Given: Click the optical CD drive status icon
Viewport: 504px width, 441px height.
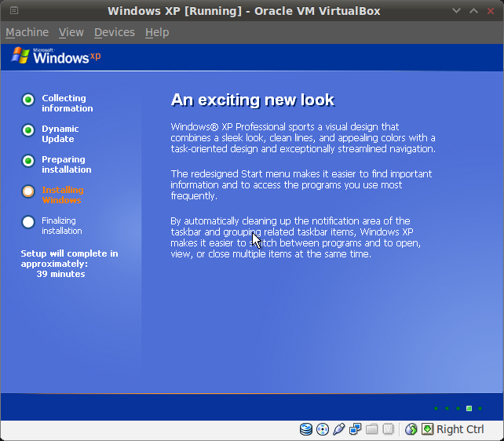Looking at the screenshot, I should coord(323,429).
